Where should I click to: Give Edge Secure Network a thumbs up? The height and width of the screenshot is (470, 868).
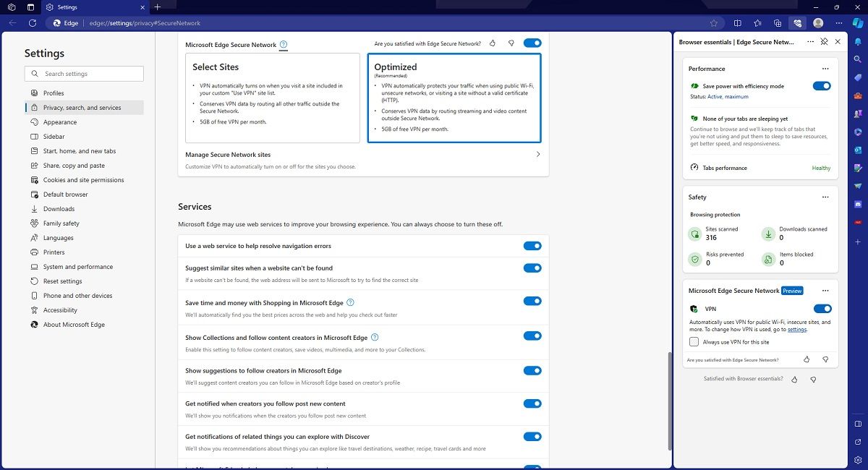point(492,43)
